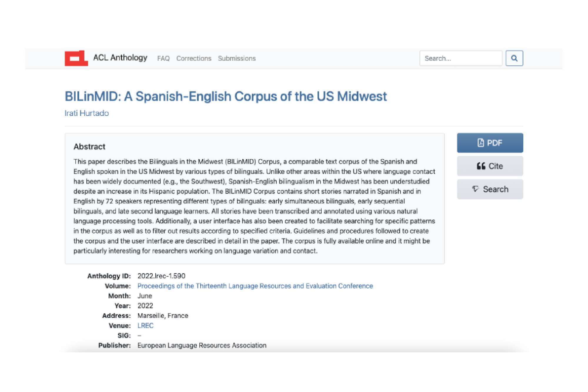Click the Publisher name European Language Resources Association
The height and width of the screenshot is (392, 588).
tap(202, 345)
